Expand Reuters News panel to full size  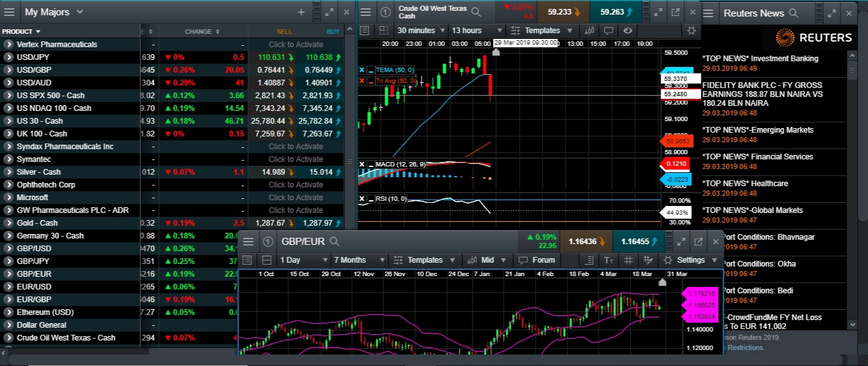830,13
